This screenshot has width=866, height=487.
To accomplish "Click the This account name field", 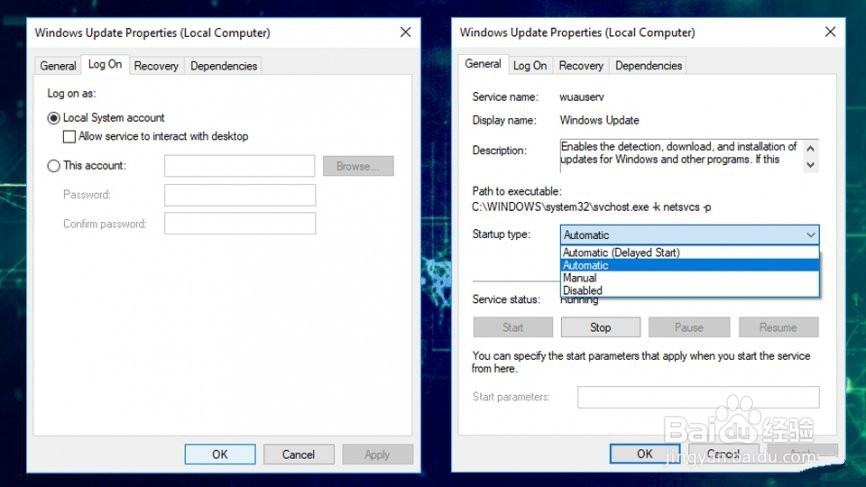I will [240, 166].
